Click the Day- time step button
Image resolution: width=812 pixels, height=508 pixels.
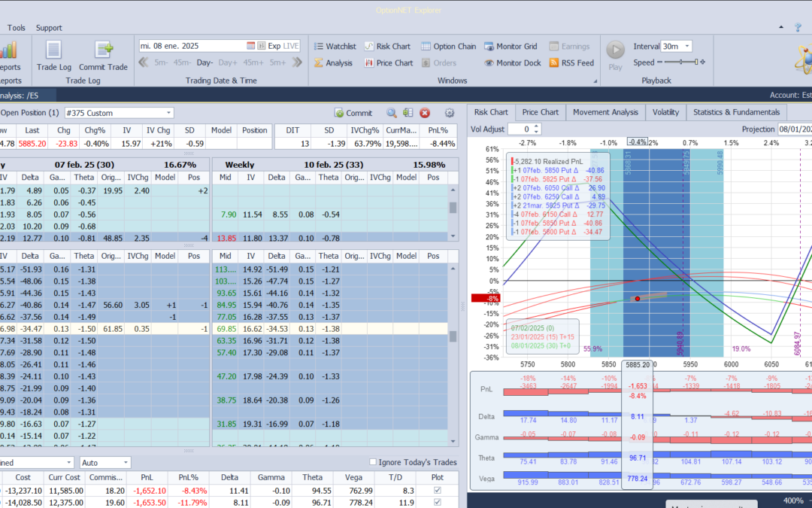(205, 62)
